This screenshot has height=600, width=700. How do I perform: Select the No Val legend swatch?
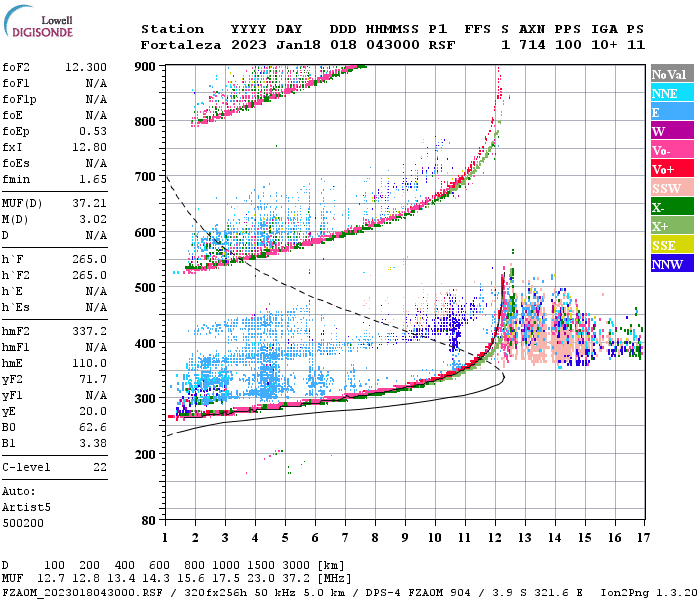(672, 74)
